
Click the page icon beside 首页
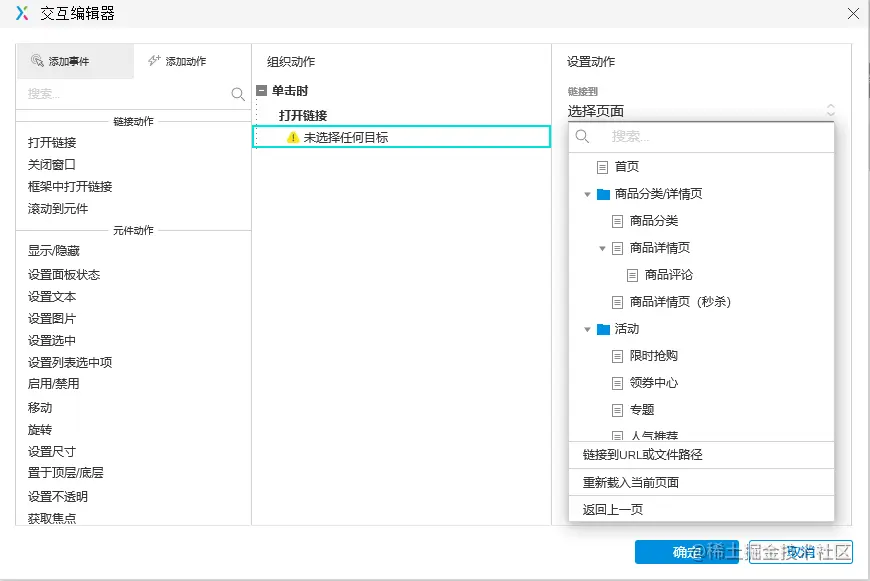603,167
